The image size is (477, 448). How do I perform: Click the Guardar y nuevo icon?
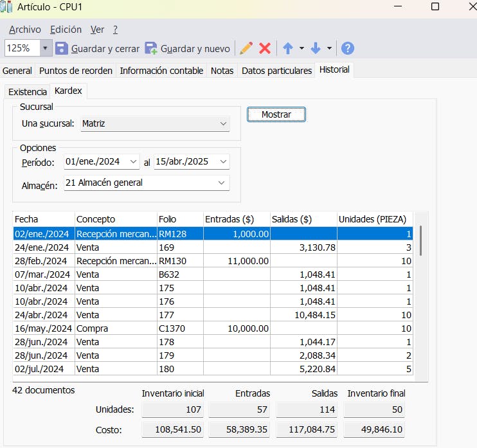click(151, 48)
